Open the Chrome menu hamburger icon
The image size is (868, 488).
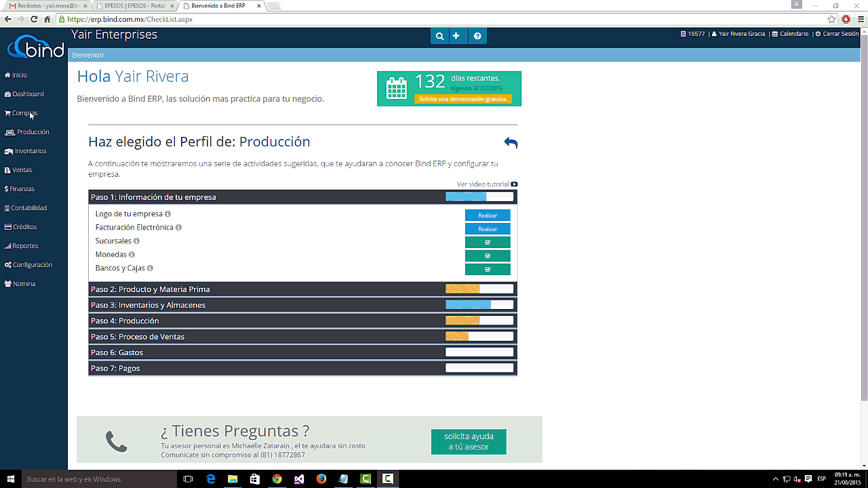pyautogui.click(x=859, y=19)
